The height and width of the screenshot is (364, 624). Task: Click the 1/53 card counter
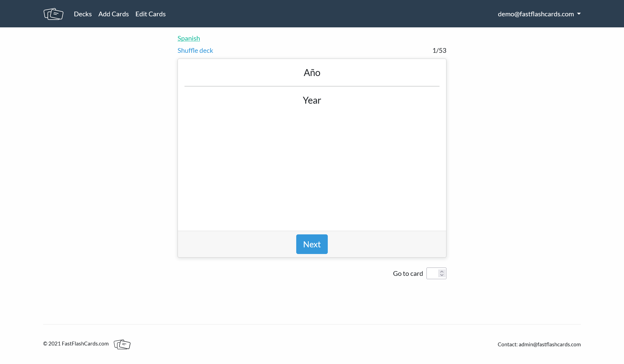pyautogui.click(x=439, y=51)
